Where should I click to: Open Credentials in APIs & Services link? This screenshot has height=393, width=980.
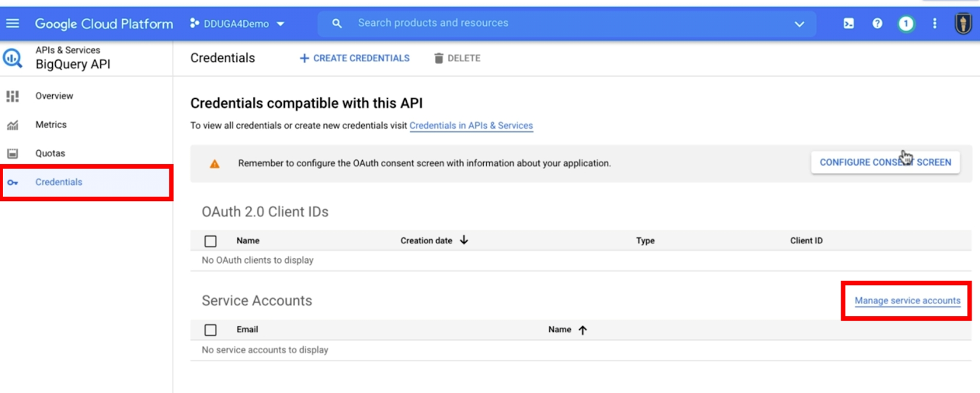[471, 125]
